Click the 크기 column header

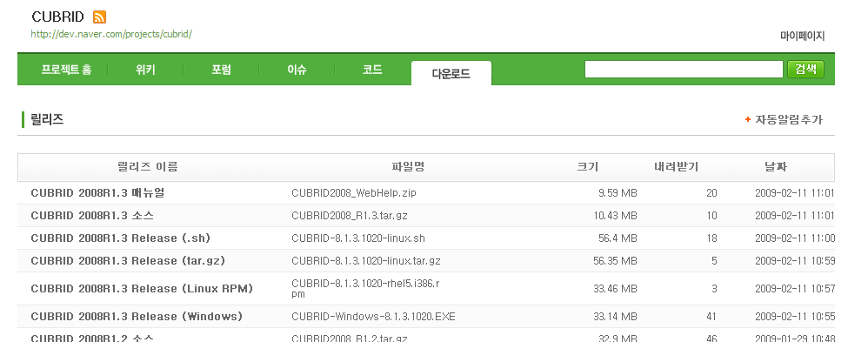coord(587,167)
